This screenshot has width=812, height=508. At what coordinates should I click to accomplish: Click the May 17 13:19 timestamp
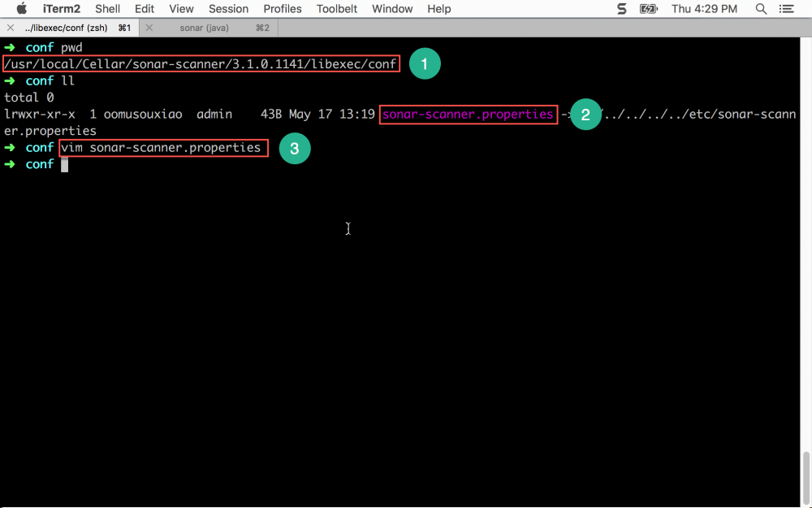tap(332, 114)
